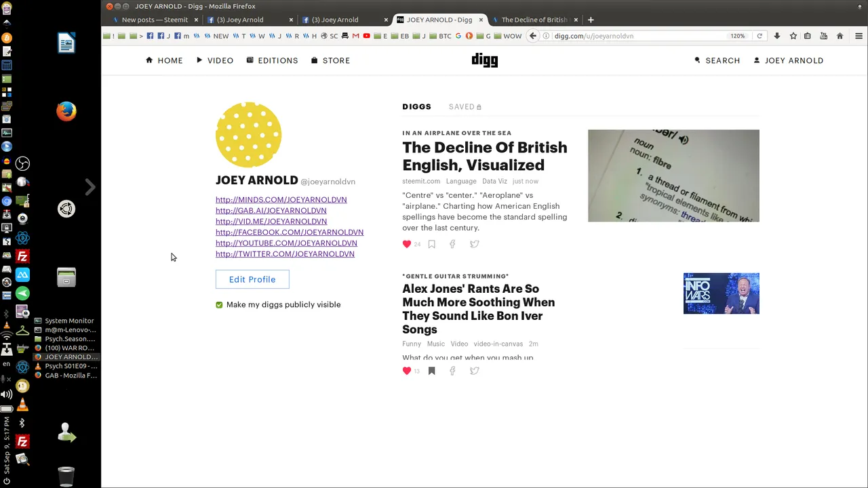Image resolution: width=868 pixels, height=488 pixels.
Task: Open VLC media player cone icon
Action: click(22, 405)
